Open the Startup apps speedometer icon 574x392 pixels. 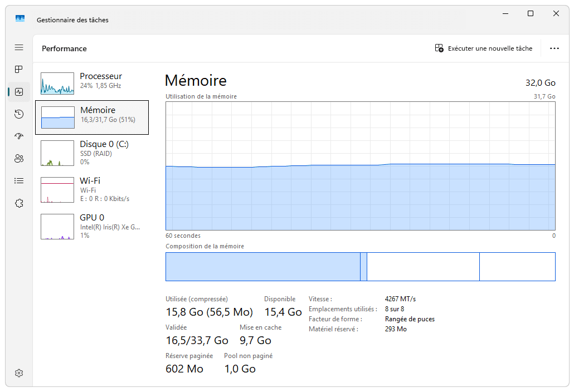click(x=19, y=136)
